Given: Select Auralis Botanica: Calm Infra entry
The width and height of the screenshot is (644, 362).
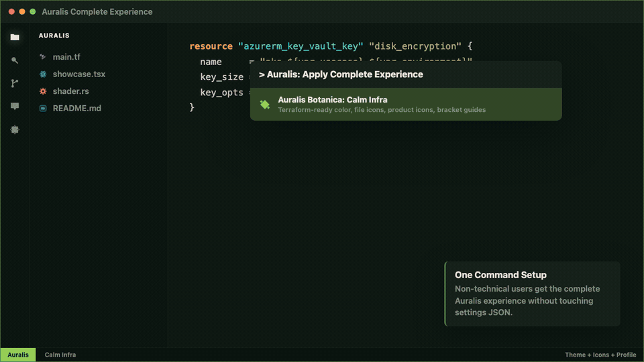Looking at the screenshot, I should click(406, 105).
